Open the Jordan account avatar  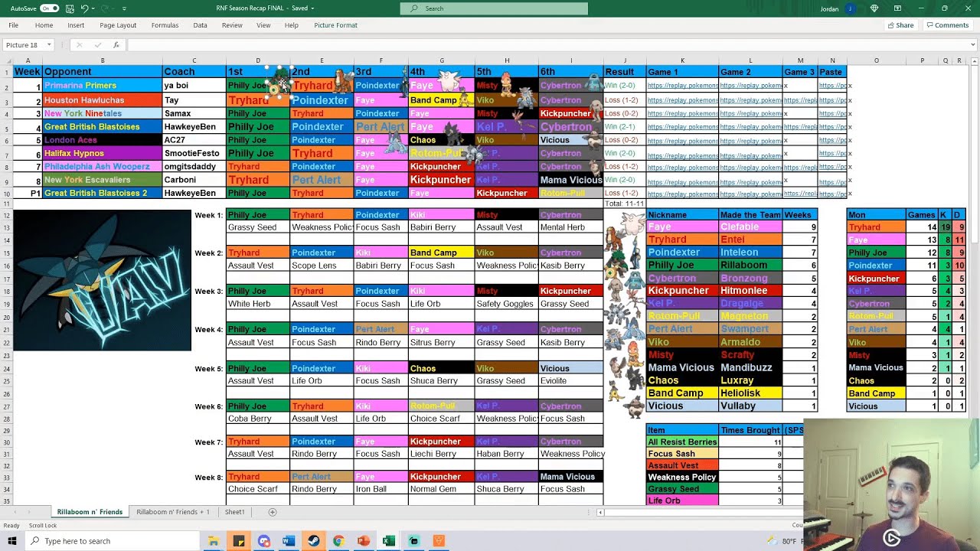click(x=849, y=8)
